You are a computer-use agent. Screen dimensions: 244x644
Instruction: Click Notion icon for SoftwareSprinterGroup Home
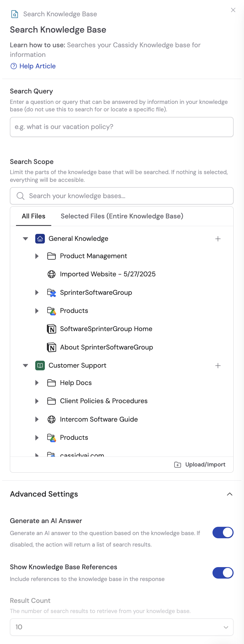[x=52, y=329]
